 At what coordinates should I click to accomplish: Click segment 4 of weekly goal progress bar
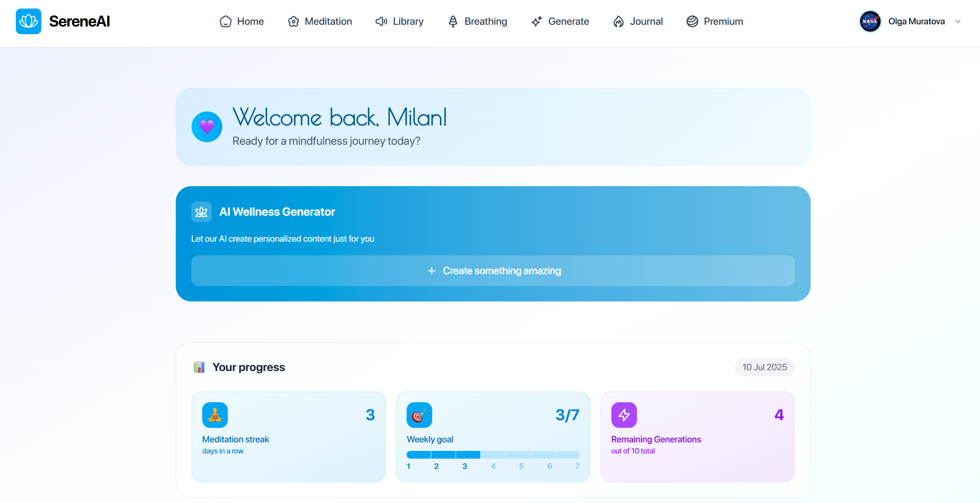click(x=493, y=455)
